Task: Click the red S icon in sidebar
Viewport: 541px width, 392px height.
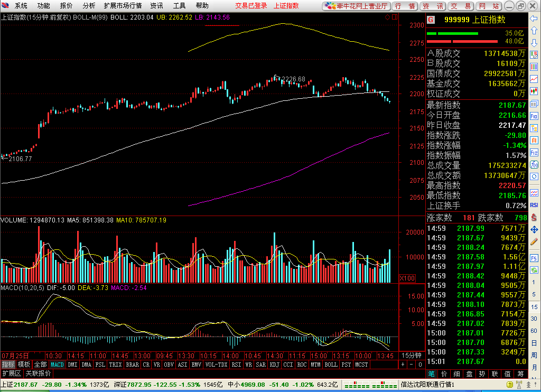Action: pos(534,217)
